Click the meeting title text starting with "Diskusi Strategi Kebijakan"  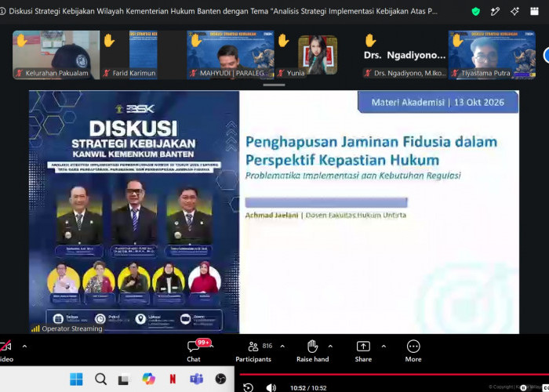point(223,11)
